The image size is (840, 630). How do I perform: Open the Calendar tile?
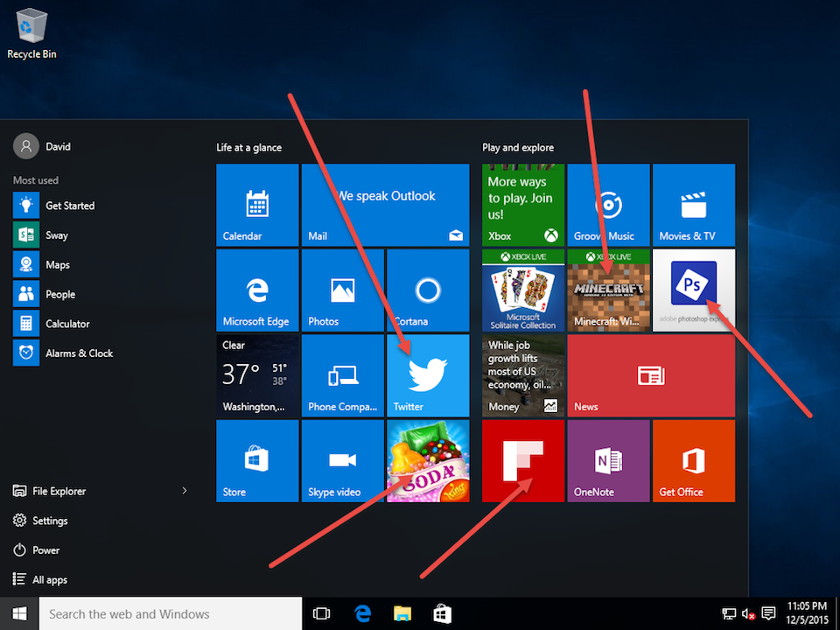coord(257,205)
